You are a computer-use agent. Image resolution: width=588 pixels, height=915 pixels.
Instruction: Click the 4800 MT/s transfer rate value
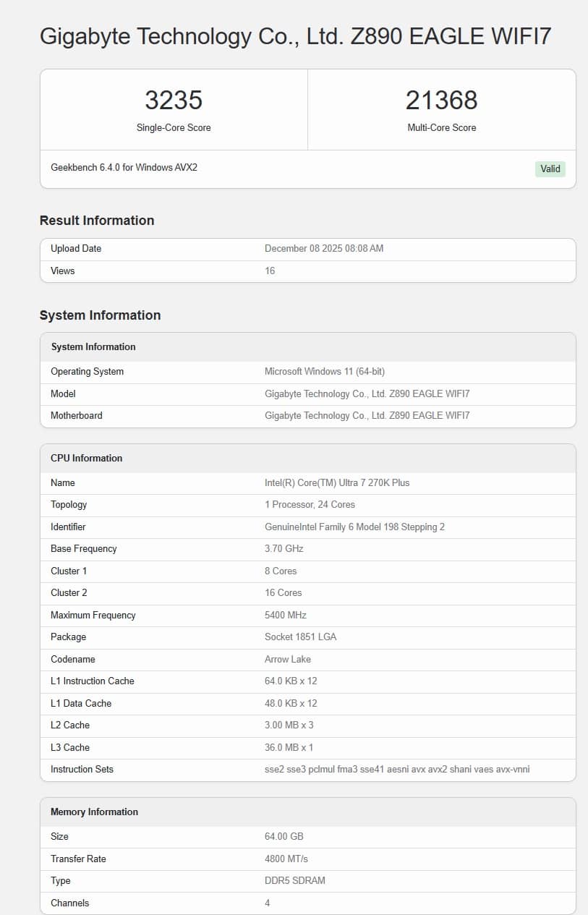(x=286, y=859)
